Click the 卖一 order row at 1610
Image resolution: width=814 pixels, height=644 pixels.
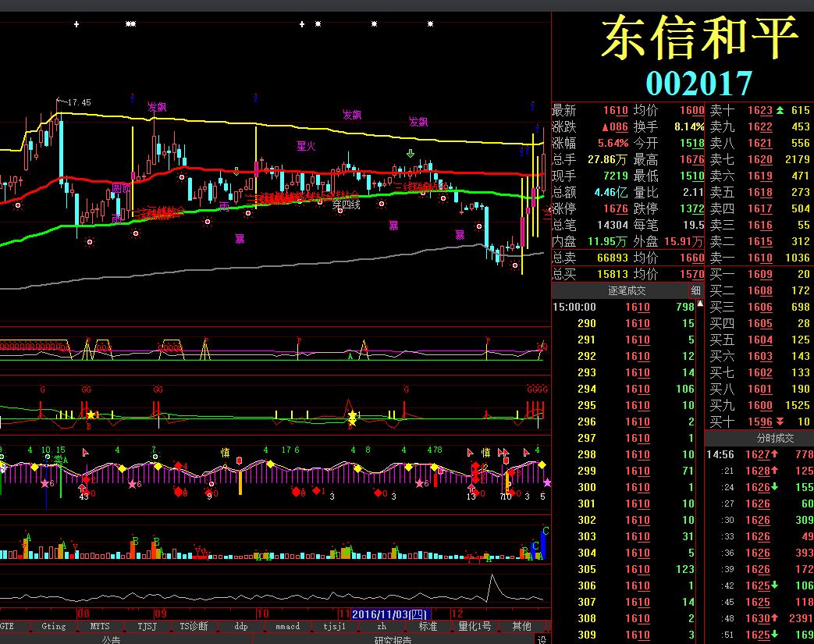759,258
